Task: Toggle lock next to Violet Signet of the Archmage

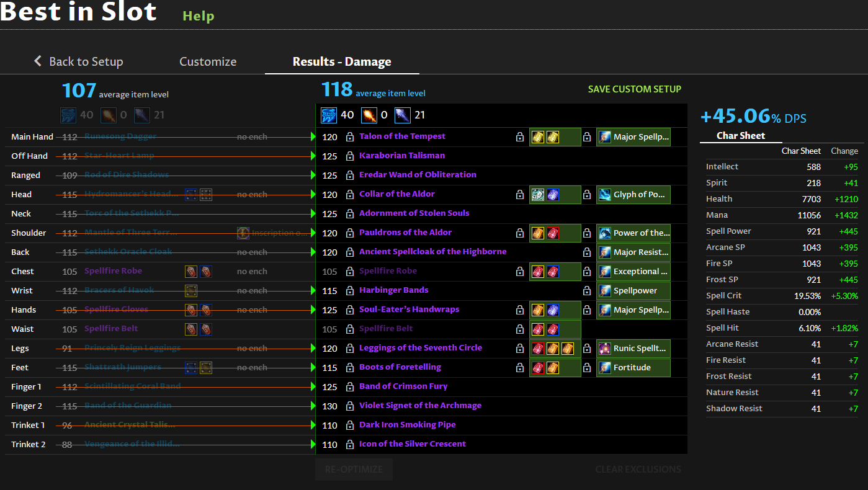Action: [x=350, y=406]
